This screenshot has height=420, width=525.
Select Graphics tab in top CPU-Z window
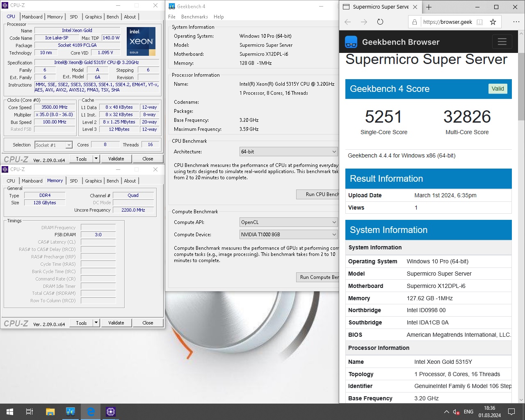94,17
